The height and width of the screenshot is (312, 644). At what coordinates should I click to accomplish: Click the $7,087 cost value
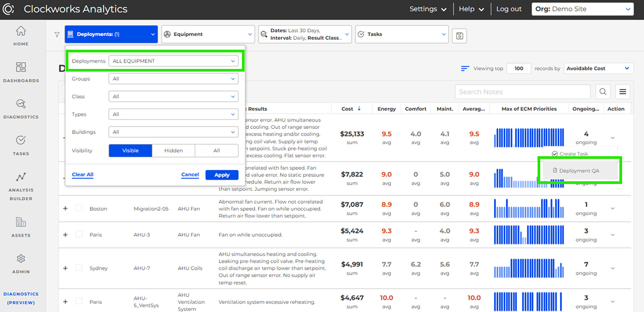[x=352, y=205]
